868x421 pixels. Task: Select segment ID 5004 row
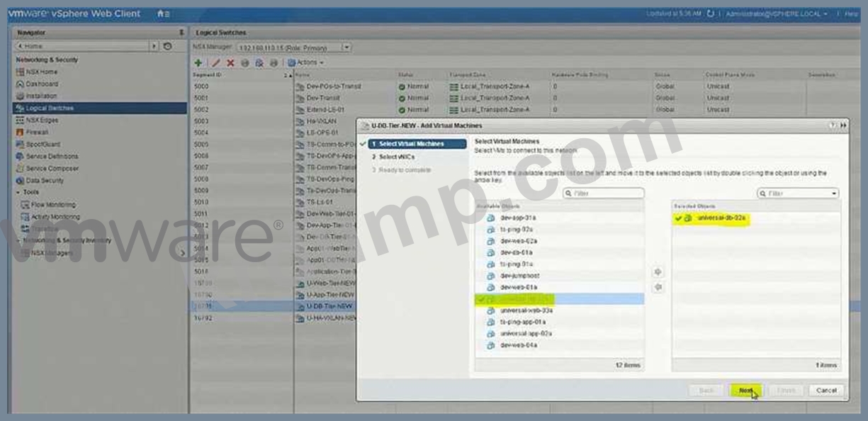pos(273,133)
